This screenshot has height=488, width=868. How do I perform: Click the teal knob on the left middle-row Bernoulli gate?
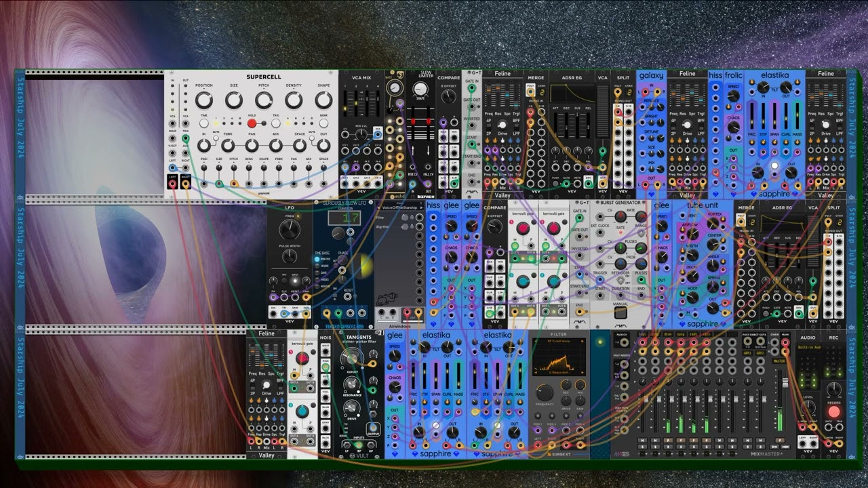pos(523,281)
